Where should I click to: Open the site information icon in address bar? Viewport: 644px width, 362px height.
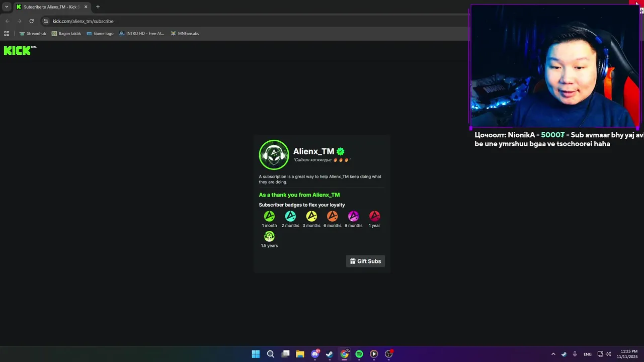point(46,21)
